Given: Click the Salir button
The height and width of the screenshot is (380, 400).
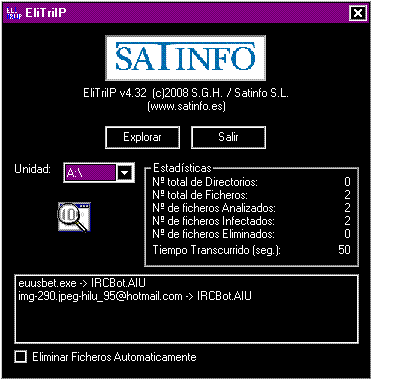Looking at the screenshot, I should click(x=228, y=137).
